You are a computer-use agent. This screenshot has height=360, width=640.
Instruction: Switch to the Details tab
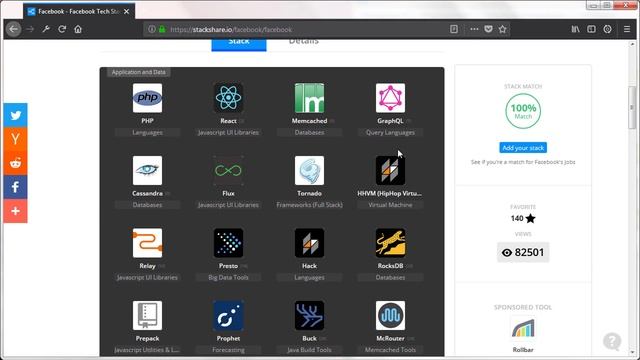tap(304, 42)
